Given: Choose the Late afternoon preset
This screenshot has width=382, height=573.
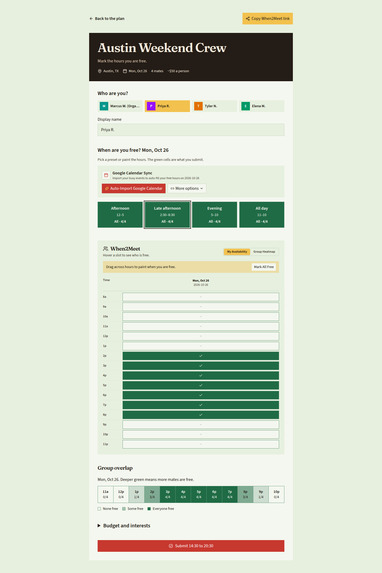Looking at the screenshot, I should (167, 215).
